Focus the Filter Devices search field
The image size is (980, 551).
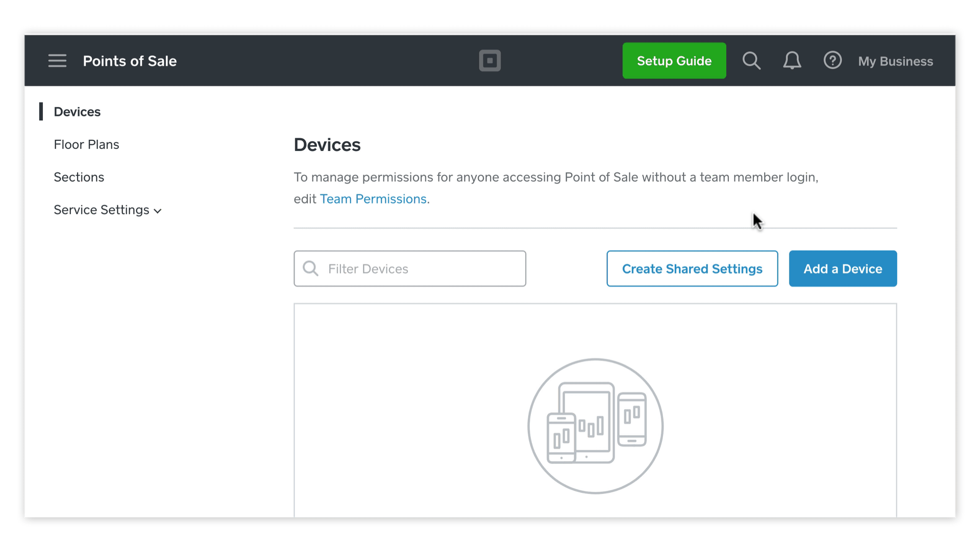click(424, 268)
